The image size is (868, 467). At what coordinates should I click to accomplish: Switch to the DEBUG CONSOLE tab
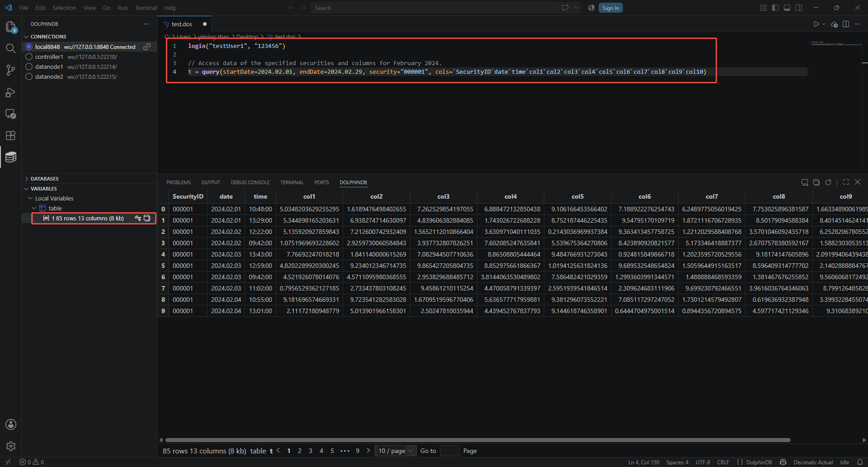point(250,182)
